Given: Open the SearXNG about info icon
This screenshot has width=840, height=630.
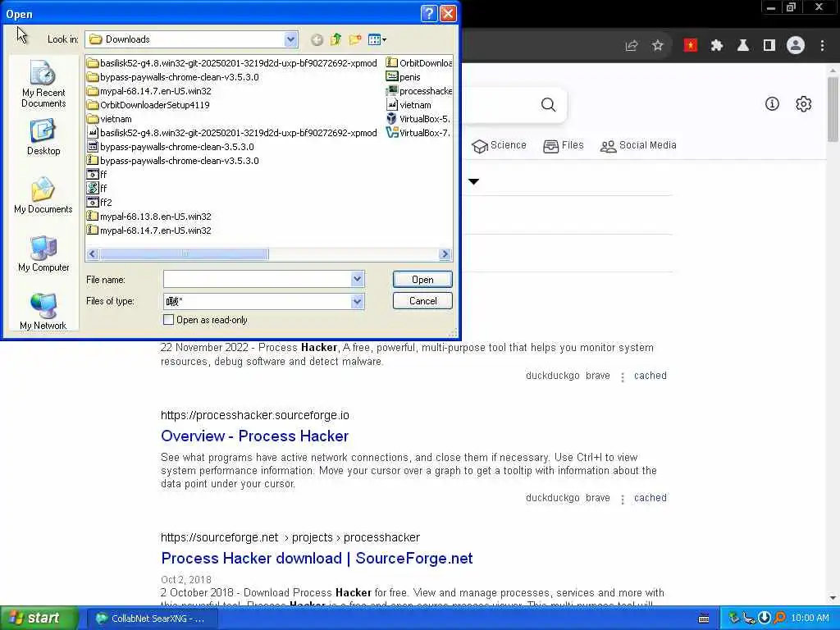Looking at the screenshot, I should pyautogui.click(x=772, y=104).
